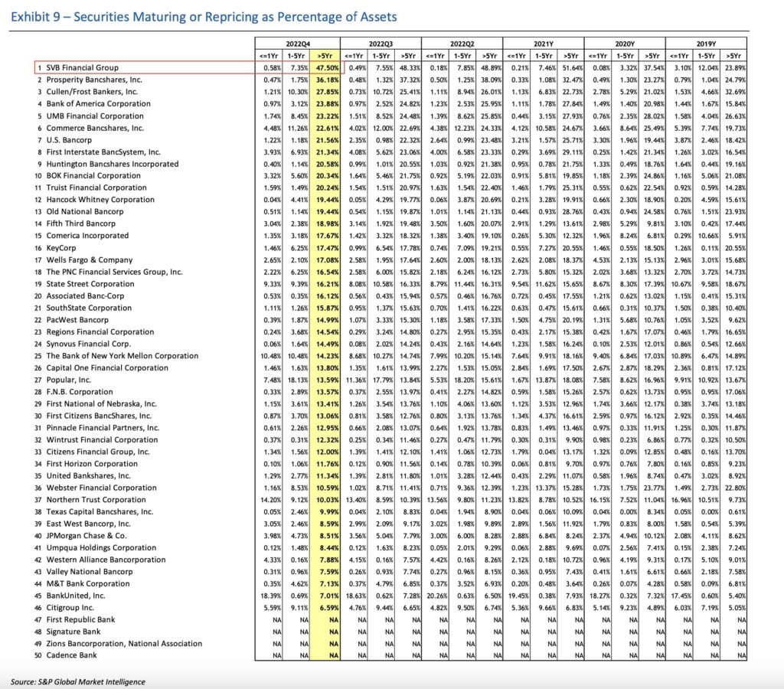The width and height of the screenshot is (784, 689).
Task: Select Capital One Financial Corporation label
Action: pos(107,367)
